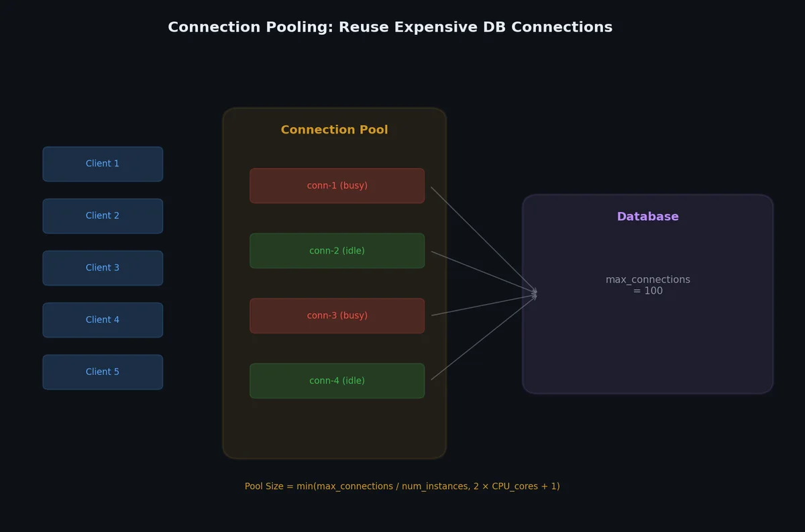
Task: Click the conn-4 (idle) connection
Action: 337,380
